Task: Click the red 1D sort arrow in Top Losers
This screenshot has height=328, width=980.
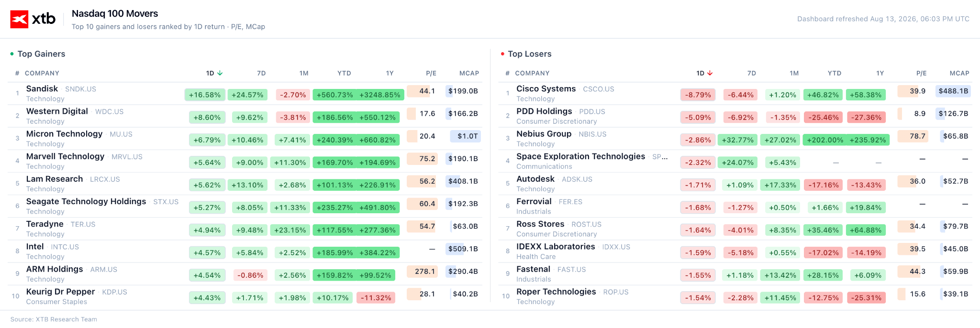Action: 710,73
